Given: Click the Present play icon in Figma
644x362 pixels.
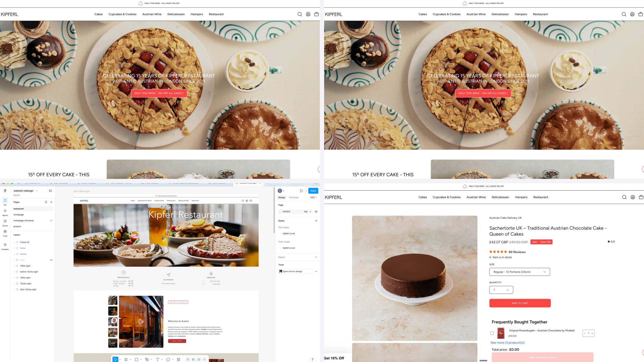Looking at the screenshot, I should (x=301, y=191).
